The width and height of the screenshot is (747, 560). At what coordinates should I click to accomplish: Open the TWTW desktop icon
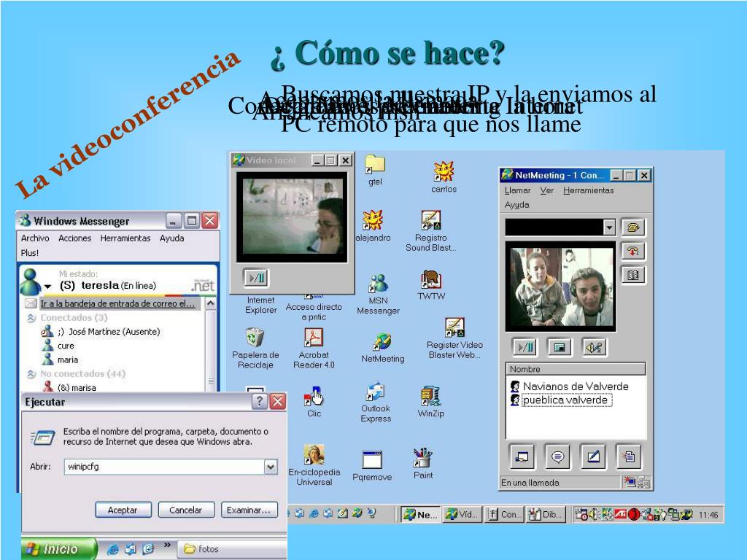coord(431,285)
